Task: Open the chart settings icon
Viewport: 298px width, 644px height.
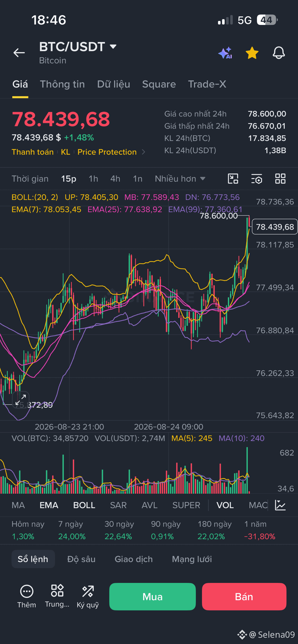Action: click(x=257, y=179)
